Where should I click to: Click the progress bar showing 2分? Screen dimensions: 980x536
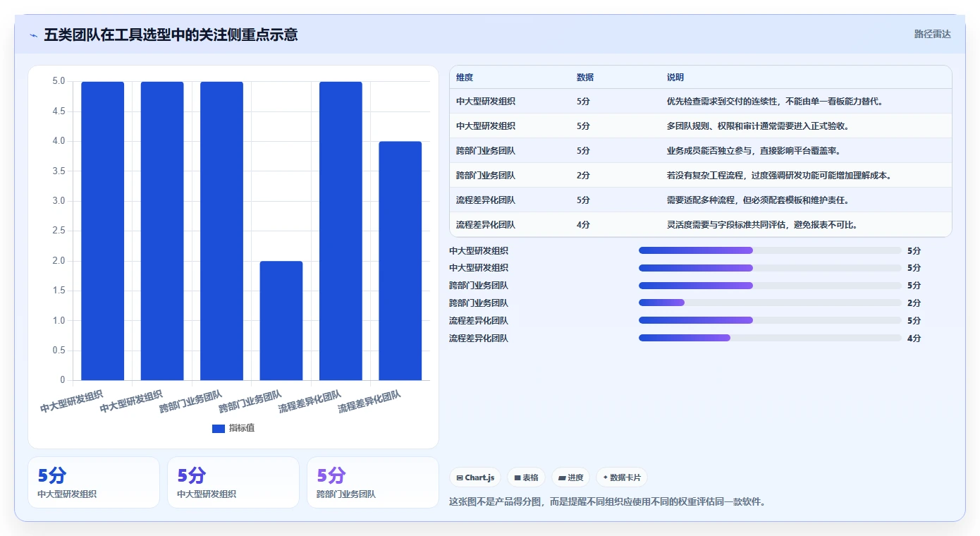point(770,303)
